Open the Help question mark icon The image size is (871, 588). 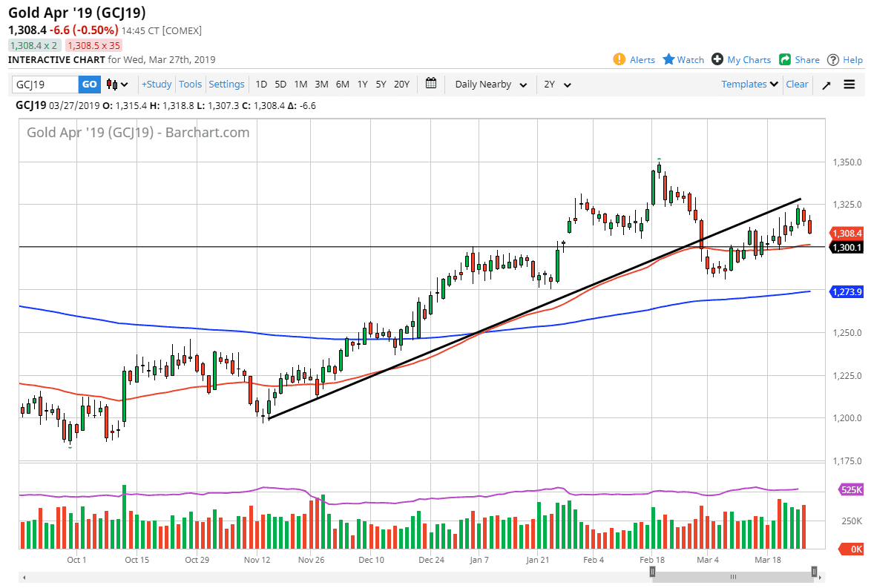point(833,59)
